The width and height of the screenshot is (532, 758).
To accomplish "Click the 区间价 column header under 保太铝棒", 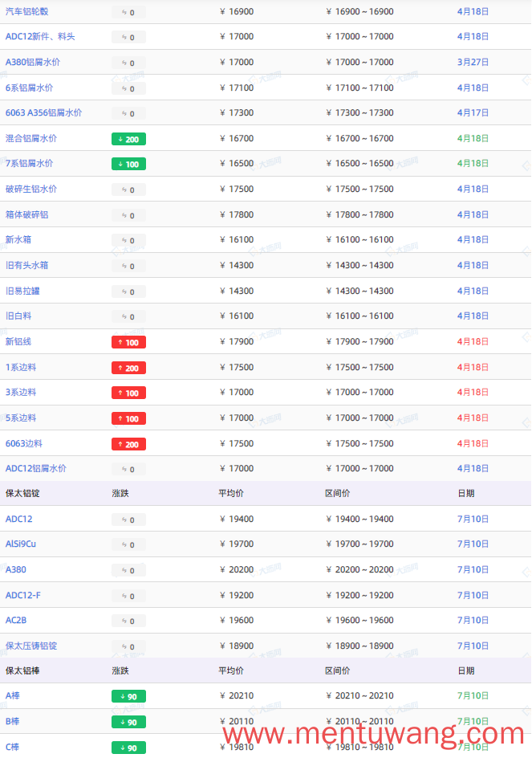I will [337, 671].
